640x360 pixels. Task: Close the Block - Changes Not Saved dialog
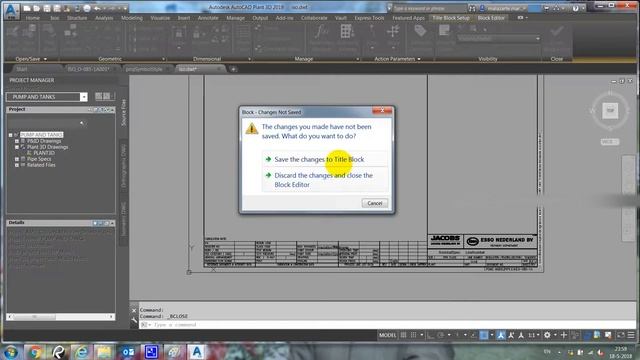[x=382, y=110]
